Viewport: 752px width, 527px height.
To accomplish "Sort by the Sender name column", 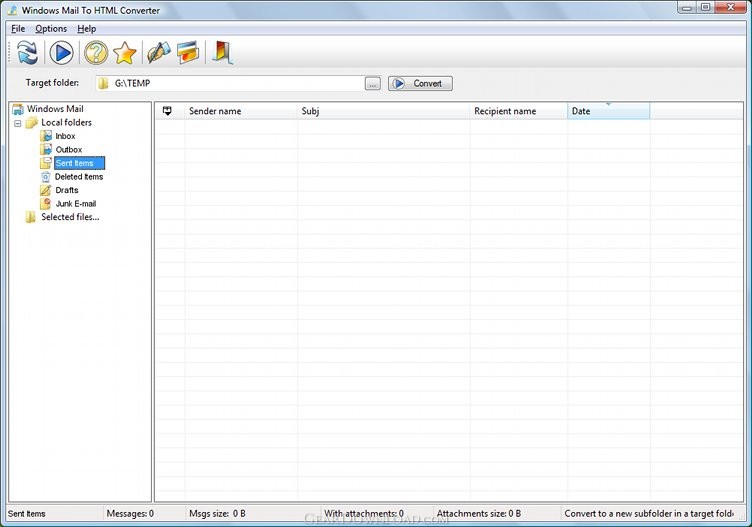I will click(x=241, y=111).
